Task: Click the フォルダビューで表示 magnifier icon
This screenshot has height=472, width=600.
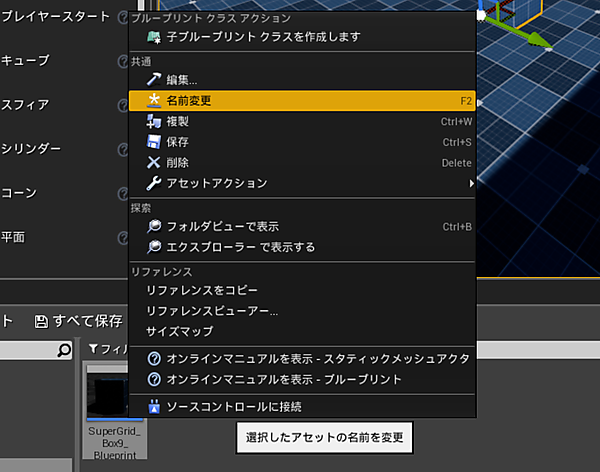Action: coord(153,226)
